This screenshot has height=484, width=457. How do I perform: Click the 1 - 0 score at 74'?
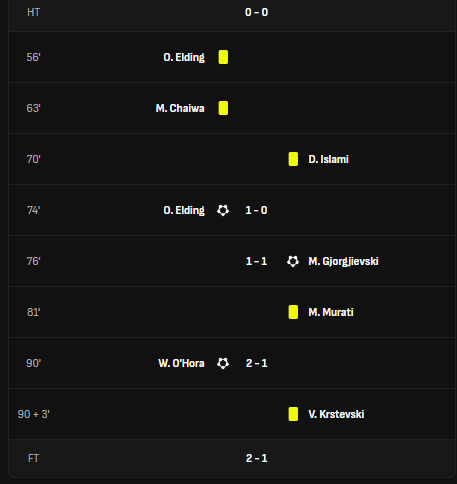click(x=256, y=210)
